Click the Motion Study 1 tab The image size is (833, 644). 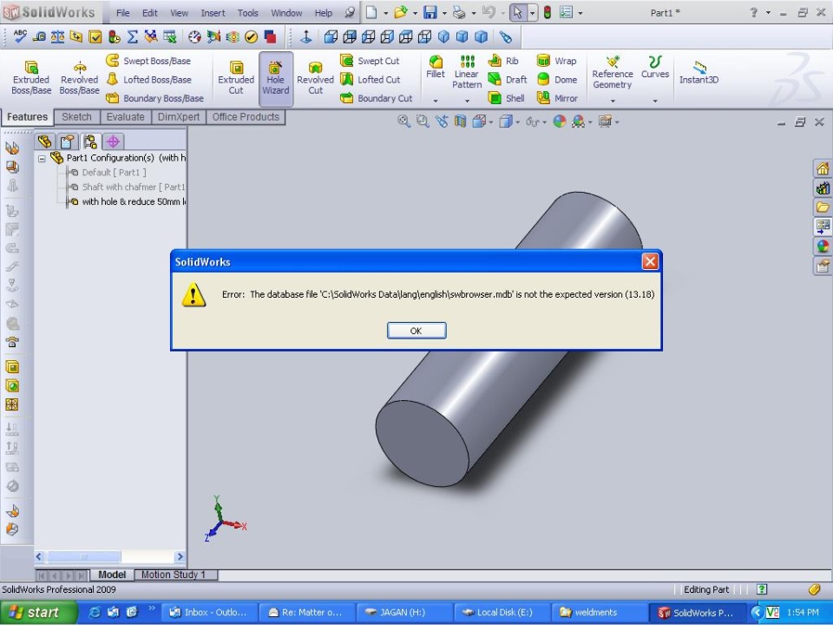tap(174, 575)
